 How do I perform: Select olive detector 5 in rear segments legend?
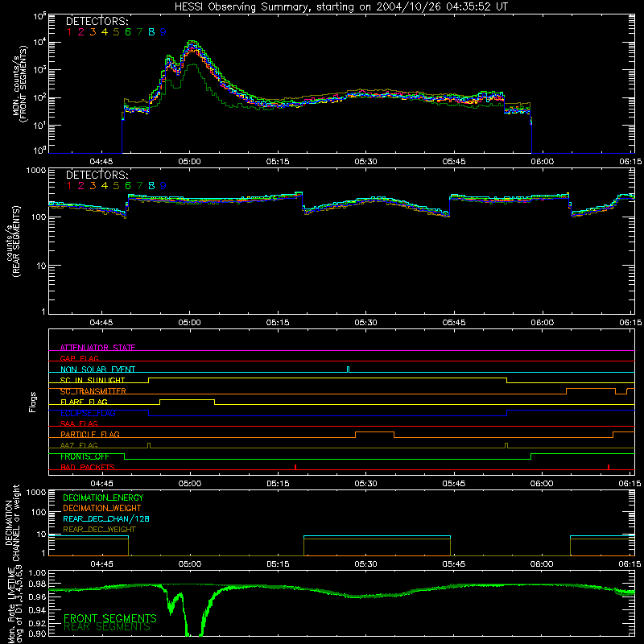[x=116, y=186]
